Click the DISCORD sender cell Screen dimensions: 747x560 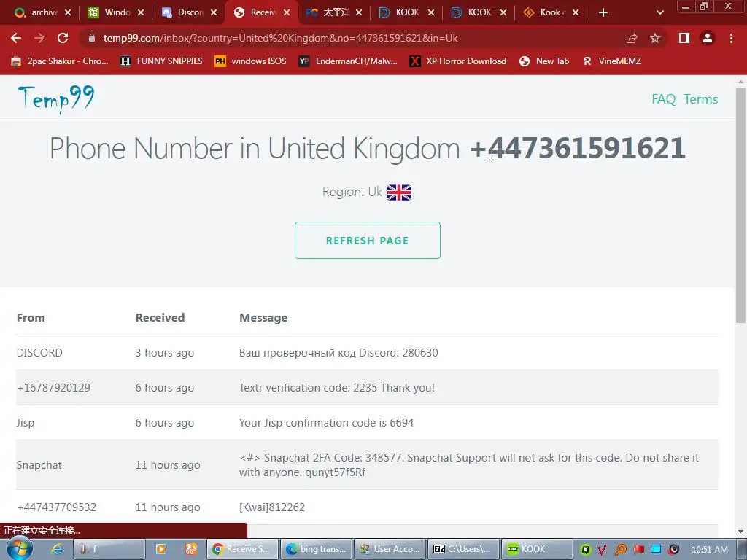point(39,353)
